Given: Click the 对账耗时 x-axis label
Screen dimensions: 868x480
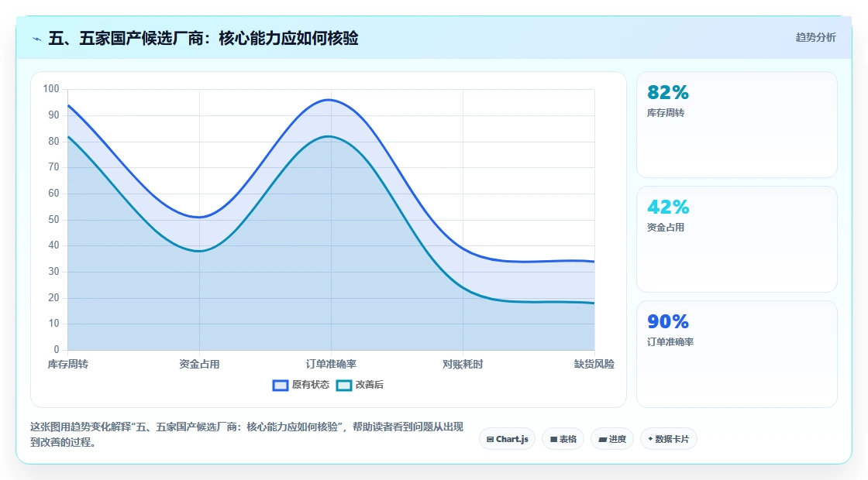Looking at the screenshot, I should 463,365.
